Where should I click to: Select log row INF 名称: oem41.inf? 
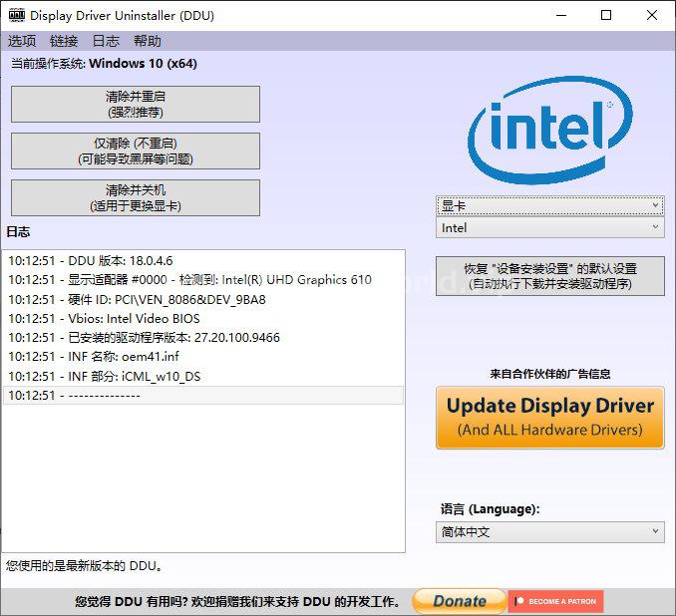203,357
